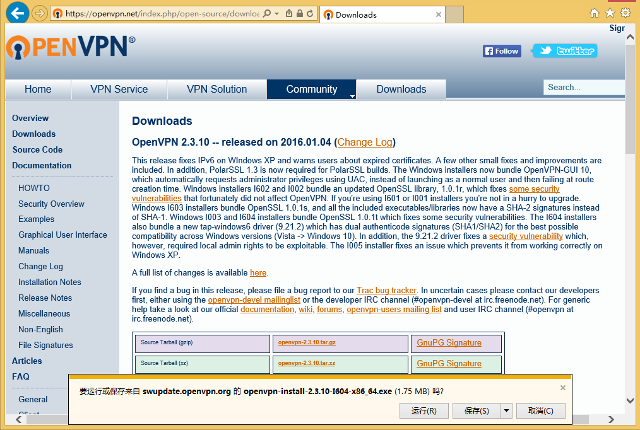640x430 pixels.
Task: Click the browser address bar URL
Action: (162, 13)
